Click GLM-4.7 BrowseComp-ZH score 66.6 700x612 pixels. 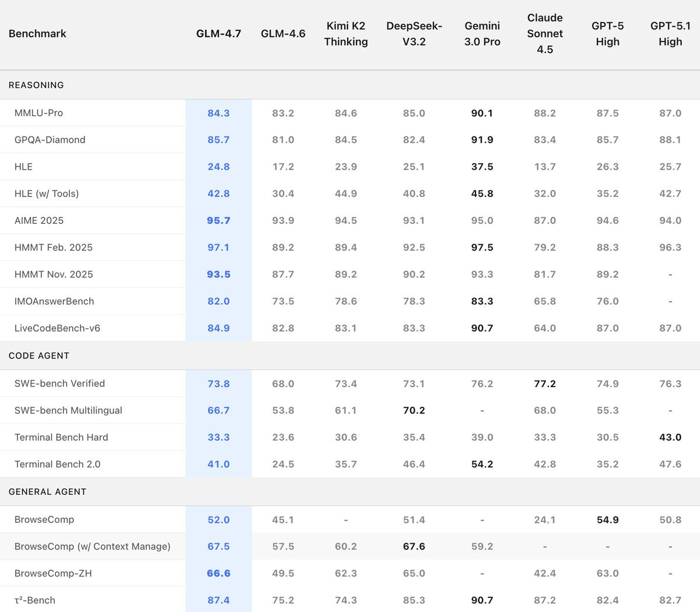pos(219,573)
